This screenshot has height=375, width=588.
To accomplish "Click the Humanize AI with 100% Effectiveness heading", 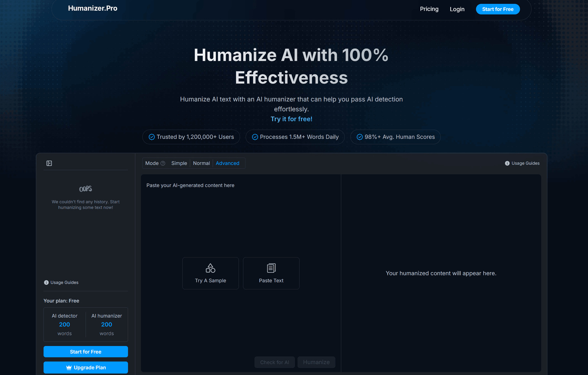I will (x=291, y=66).
